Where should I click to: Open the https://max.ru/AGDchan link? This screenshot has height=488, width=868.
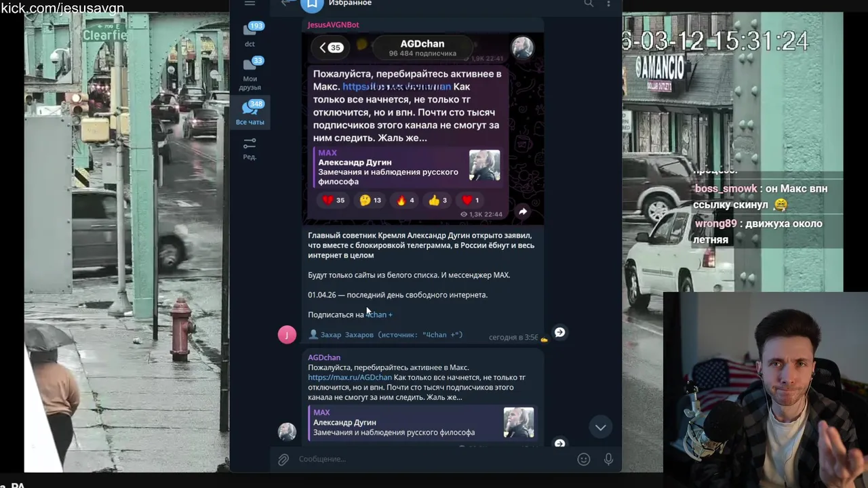click(350, 378)
